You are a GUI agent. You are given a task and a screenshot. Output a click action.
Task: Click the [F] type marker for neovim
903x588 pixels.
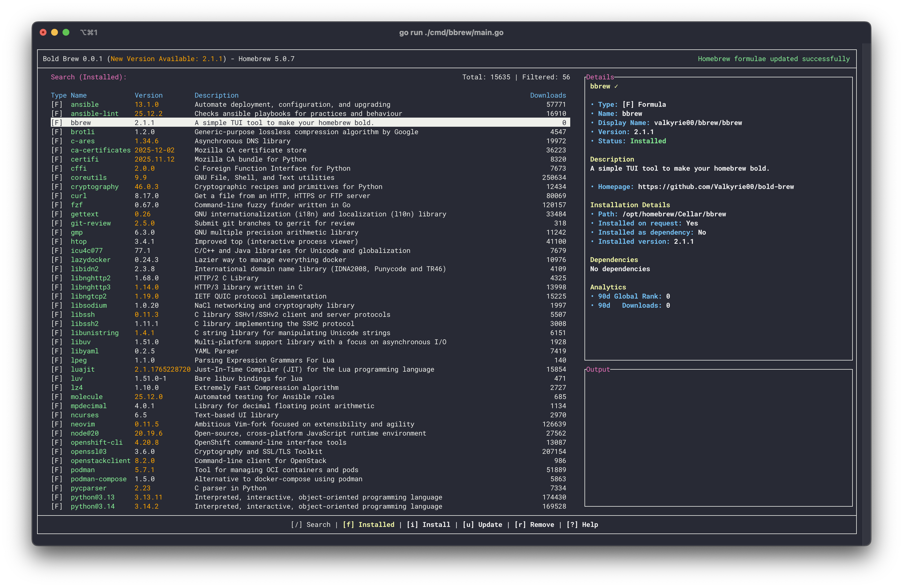(57, 424)
